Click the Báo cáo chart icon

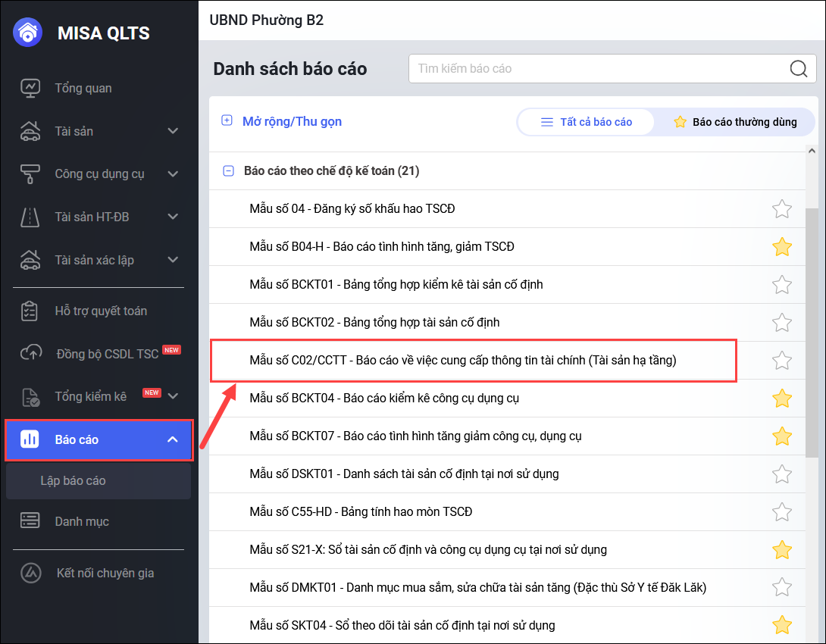coord(30,439)
